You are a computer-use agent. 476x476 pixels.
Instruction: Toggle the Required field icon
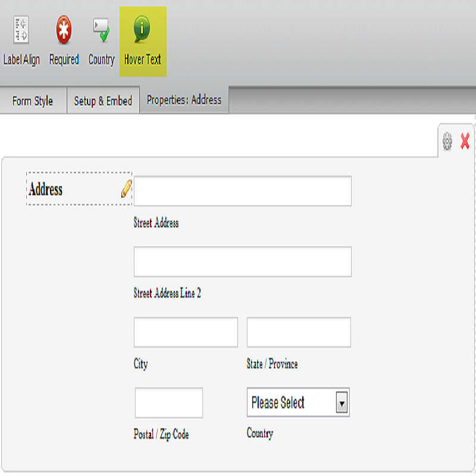pos(64,31)
